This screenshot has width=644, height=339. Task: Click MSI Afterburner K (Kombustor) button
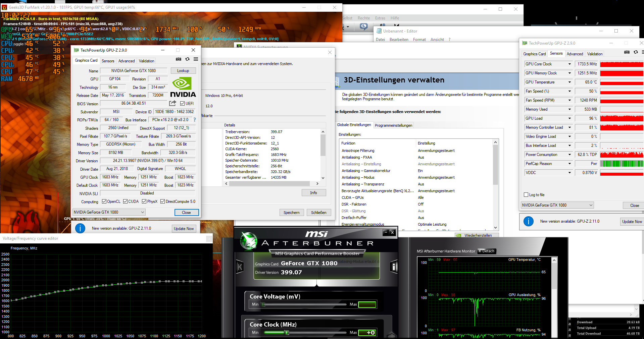pyautogui.click(x=240, y=267)
